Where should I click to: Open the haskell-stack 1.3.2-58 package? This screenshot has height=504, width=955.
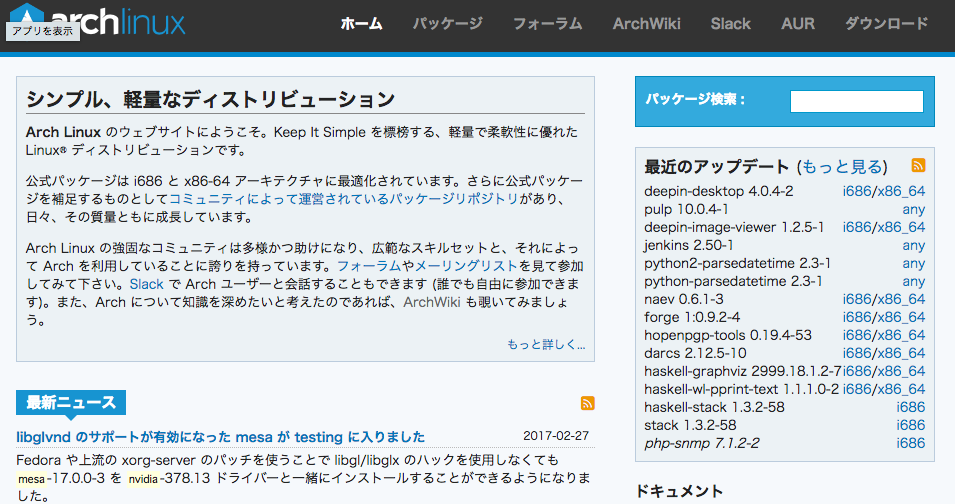[x=714, y=407]
